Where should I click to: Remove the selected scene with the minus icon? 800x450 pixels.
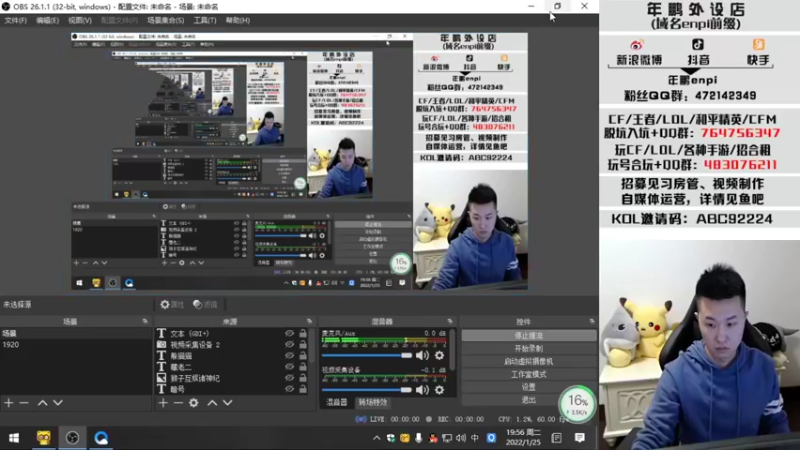pyautogui.click(x=24, y=403)
